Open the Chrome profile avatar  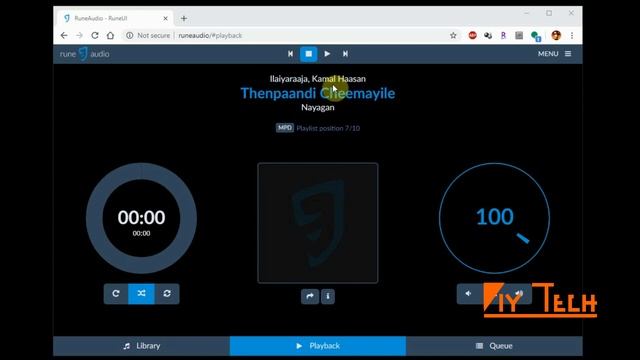[x=556, y=36]
